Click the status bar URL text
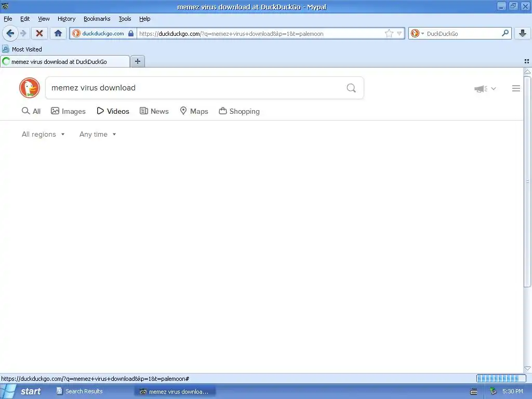 (x=96, y=379)
